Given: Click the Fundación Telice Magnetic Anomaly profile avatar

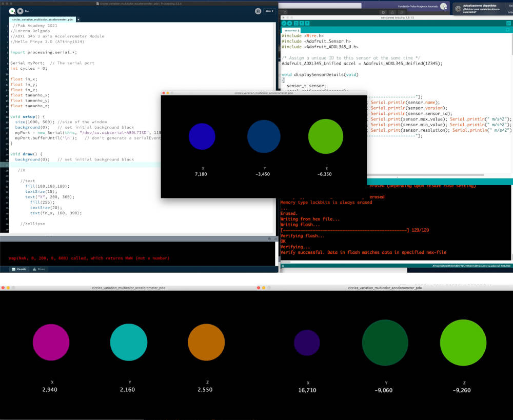Looking at the screenshot, I should [443, 6].
